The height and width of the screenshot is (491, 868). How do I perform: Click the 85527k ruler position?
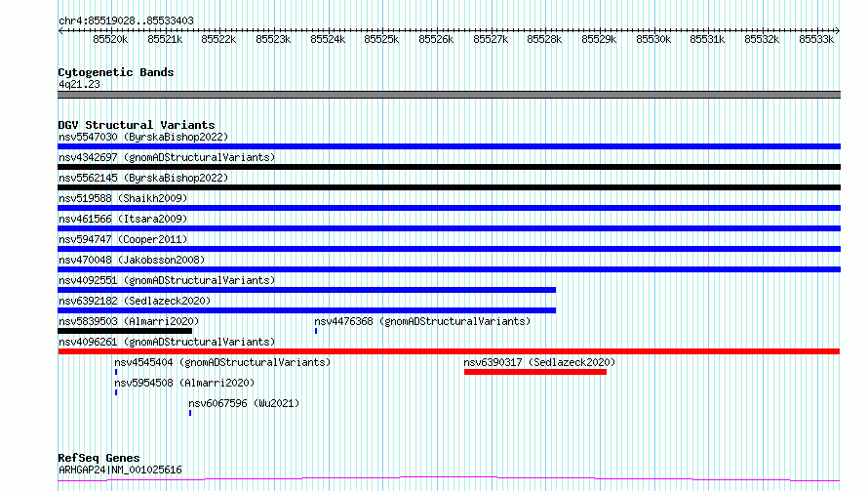pos(491,39)
